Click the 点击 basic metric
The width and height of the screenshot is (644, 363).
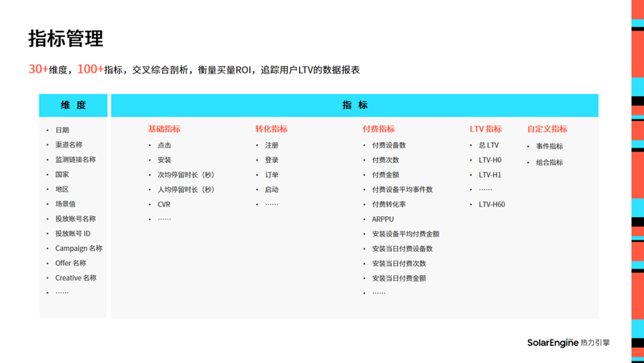click(x=164, y=145)
